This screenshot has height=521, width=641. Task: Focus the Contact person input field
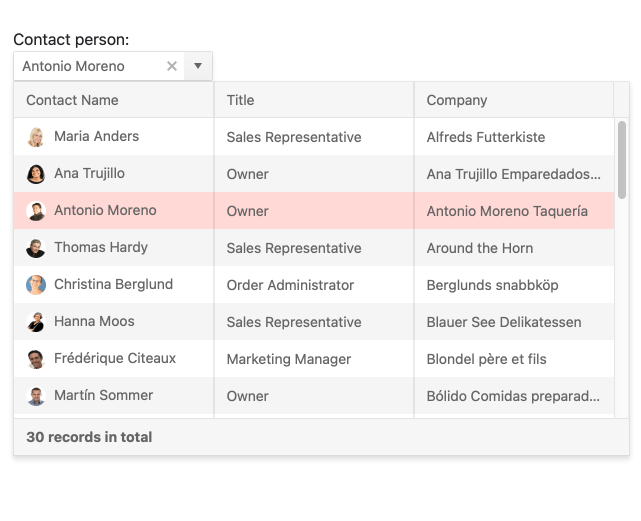(x=88, y=66)
